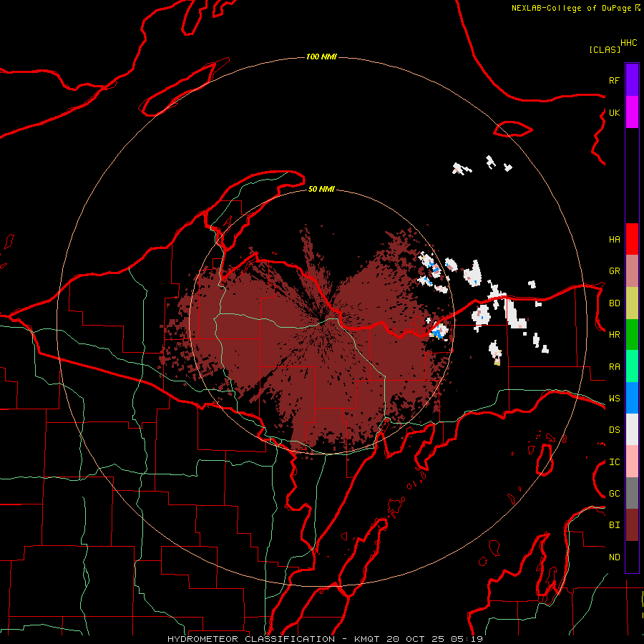Click the DS legend label
644x644 pixels.
click(x=614, y=430)
